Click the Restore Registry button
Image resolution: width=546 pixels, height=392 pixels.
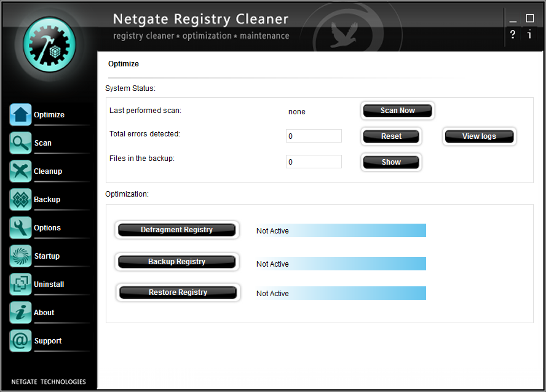coord(178,292)
